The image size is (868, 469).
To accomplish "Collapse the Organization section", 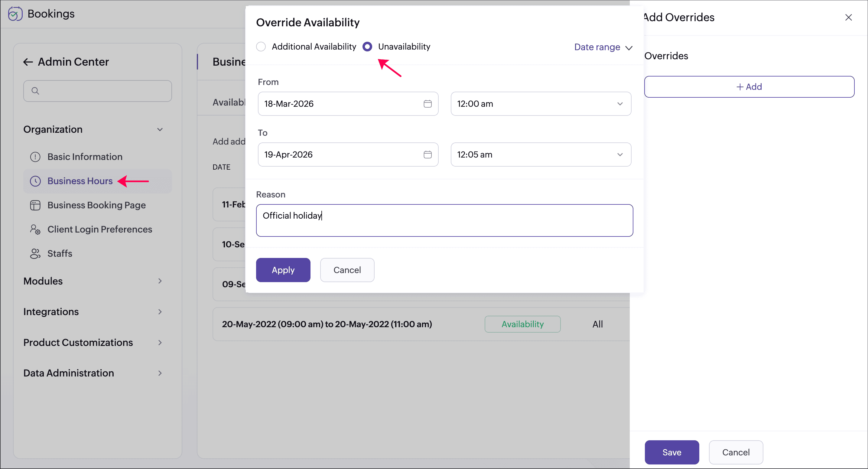I will 160,129.
